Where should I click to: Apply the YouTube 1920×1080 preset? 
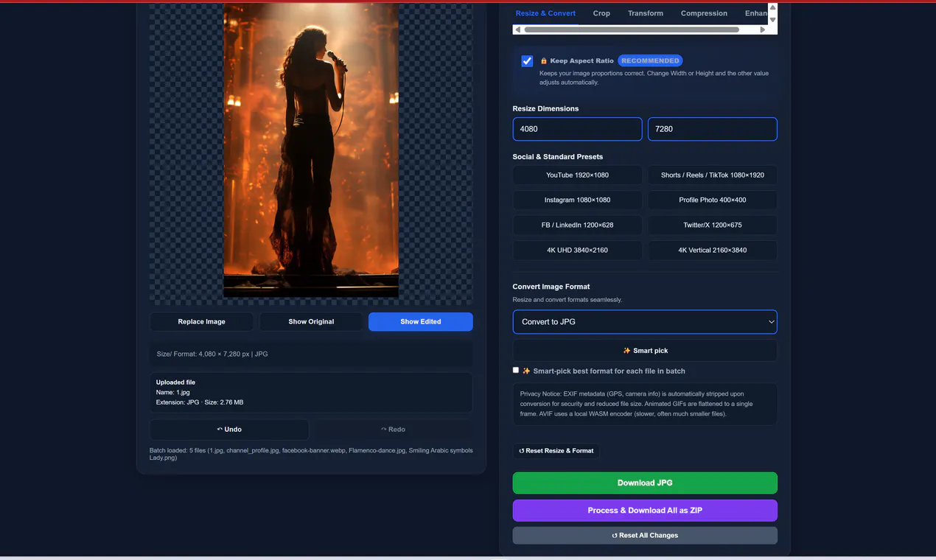point(578,175)
